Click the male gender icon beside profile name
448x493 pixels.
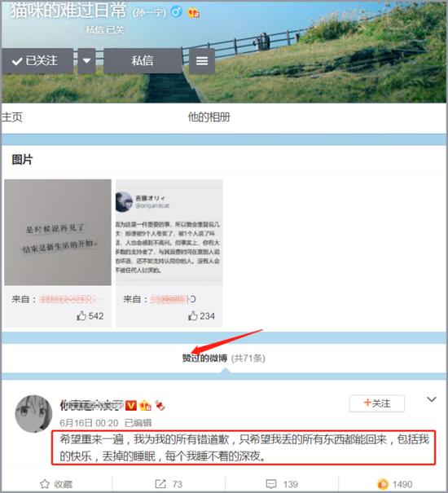pyautogui.click(x=176, y=12)
